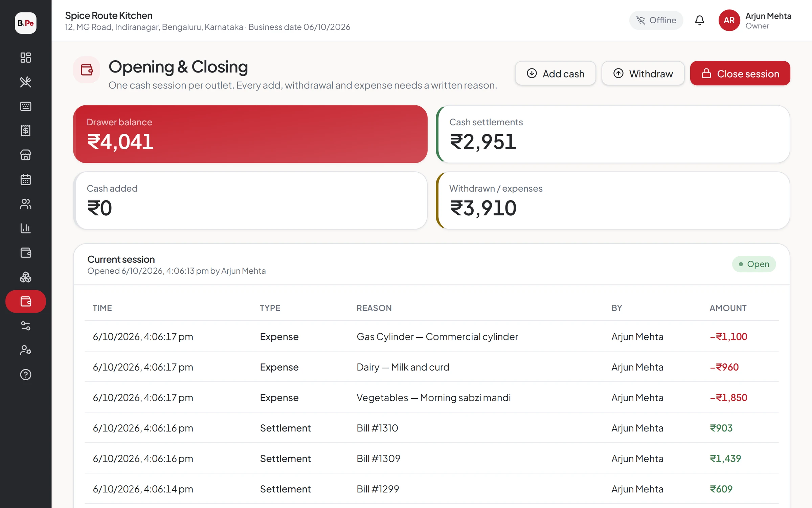The image size is (812, 508).
Task: Click the AR user avatar
Action: (x=729, y=20)
